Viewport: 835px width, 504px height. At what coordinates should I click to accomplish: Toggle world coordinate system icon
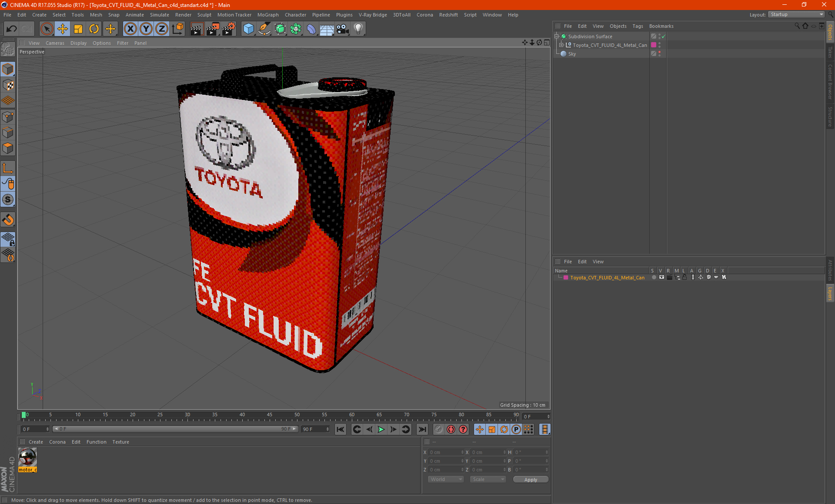click(x=178, y=29)
